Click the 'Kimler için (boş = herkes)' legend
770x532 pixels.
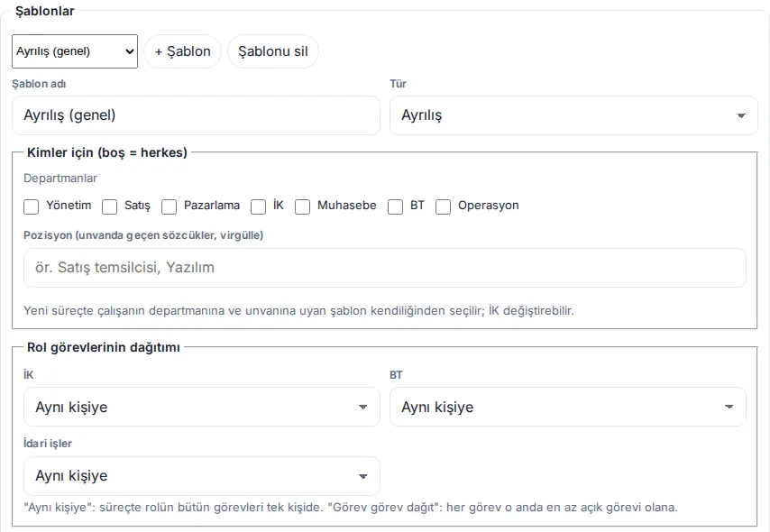pyautogui.click(x=107, y=152)
